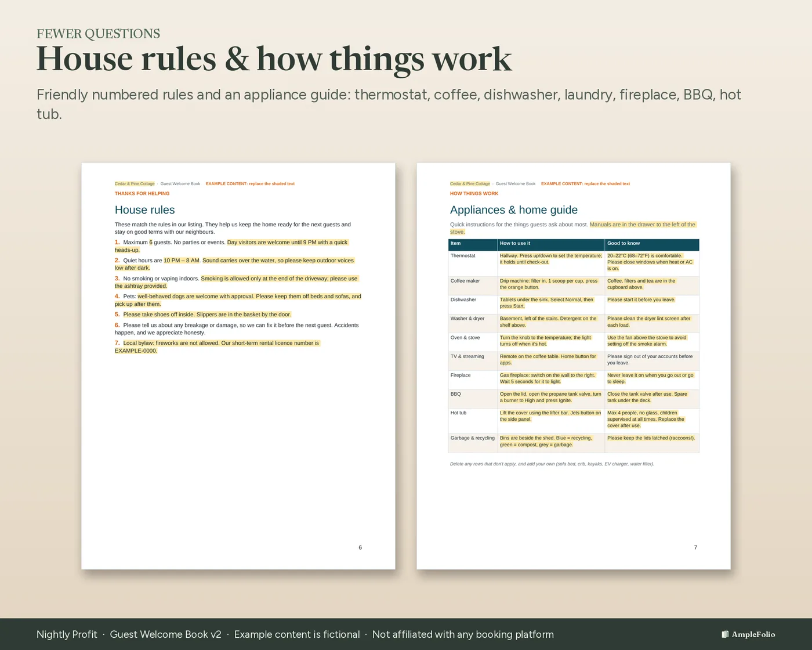Select the "House rules" heading on page 6
Viewport: 812px width, 650px height.
point(145,210)
